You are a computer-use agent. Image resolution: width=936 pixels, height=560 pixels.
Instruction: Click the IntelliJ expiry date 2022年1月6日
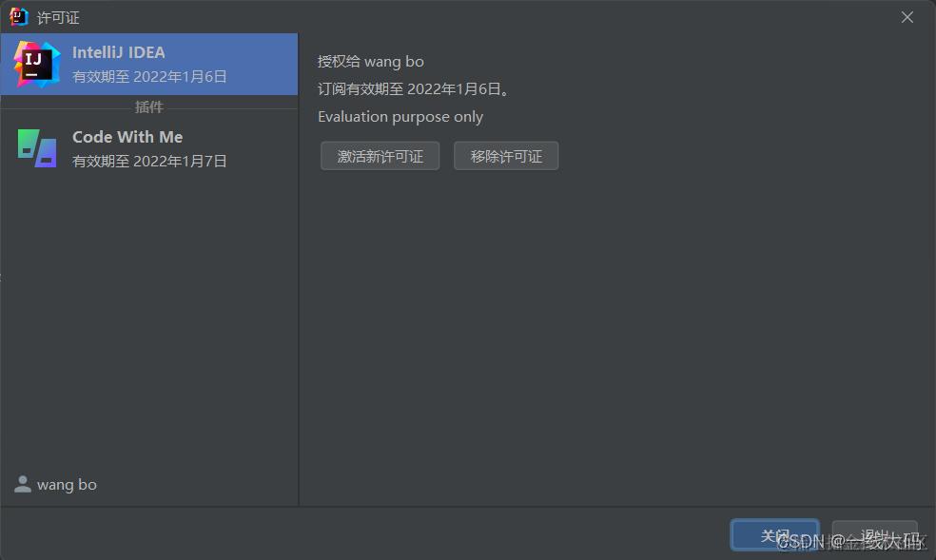pos(180,77)
